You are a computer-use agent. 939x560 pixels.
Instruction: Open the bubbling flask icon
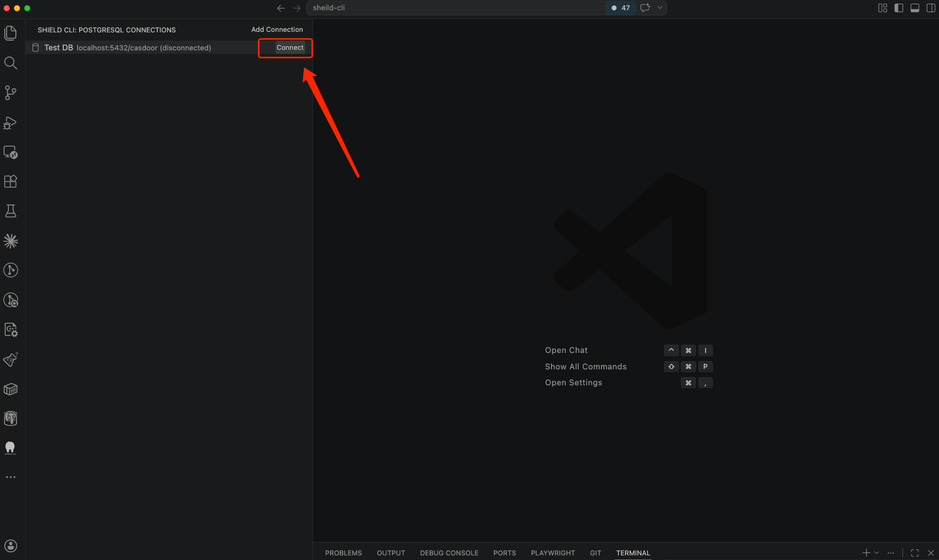tap(10, 360)
